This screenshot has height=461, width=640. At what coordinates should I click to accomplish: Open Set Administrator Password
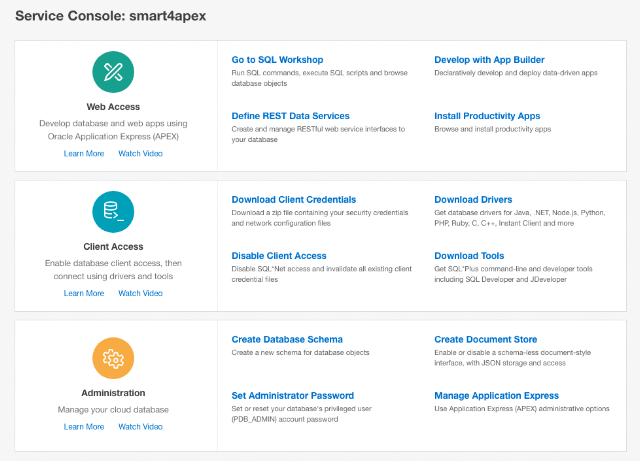pyautogui.click(x=292, y=396)
